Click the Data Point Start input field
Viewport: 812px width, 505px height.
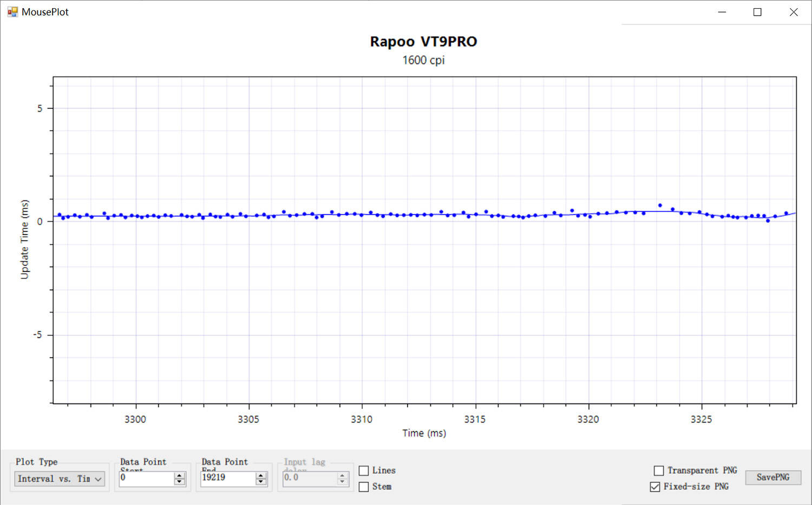pyautogui.click(x=147, y=478)
